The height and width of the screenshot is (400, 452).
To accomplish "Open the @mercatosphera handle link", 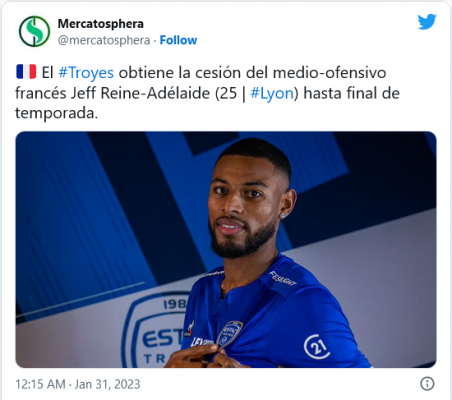I will tap(104, 40).
